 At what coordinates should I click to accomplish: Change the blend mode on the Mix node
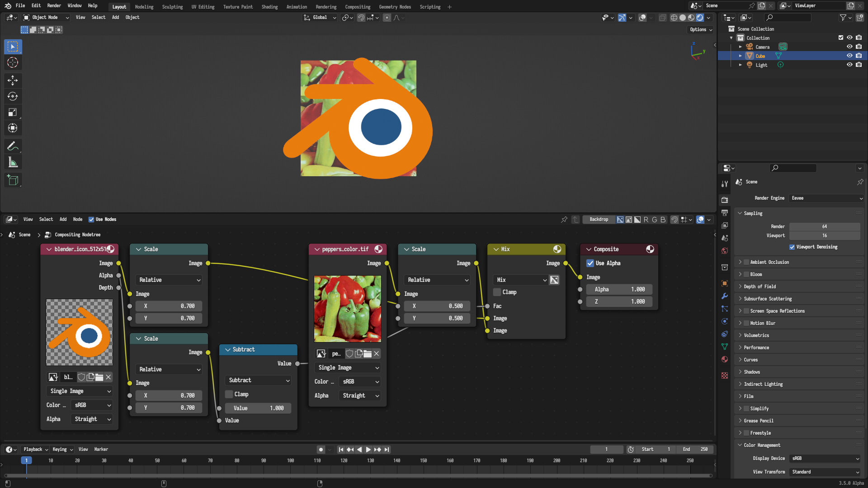520,280
